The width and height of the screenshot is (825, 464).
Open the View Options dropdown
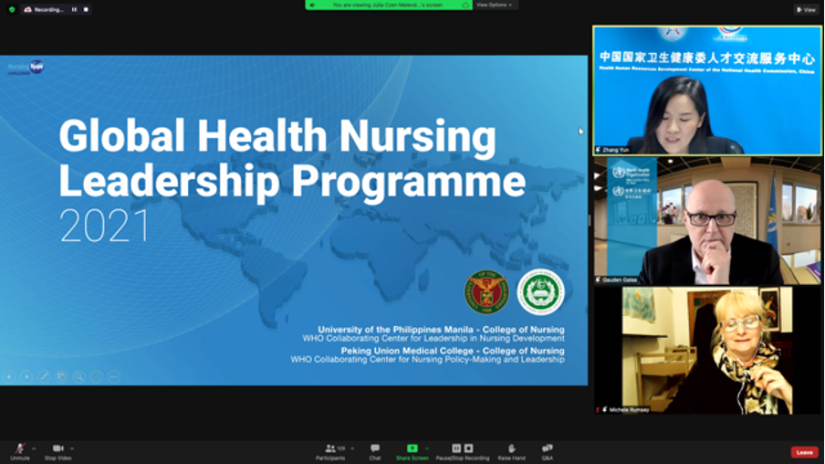494,5
